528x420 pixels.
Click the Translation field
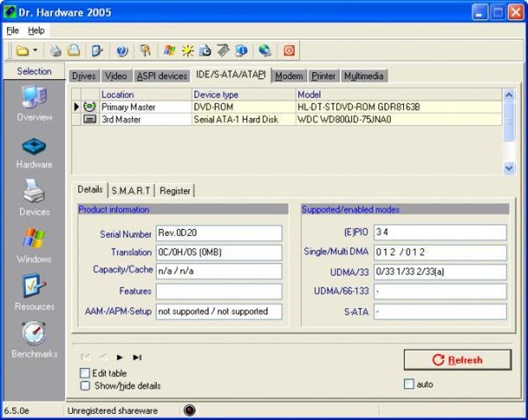tap(219, 252)
